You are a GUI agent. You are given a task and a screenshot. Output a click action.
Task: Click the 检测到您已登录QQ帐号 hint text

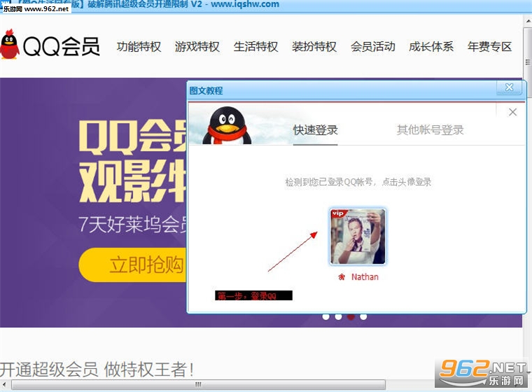[x=358, y=182]
